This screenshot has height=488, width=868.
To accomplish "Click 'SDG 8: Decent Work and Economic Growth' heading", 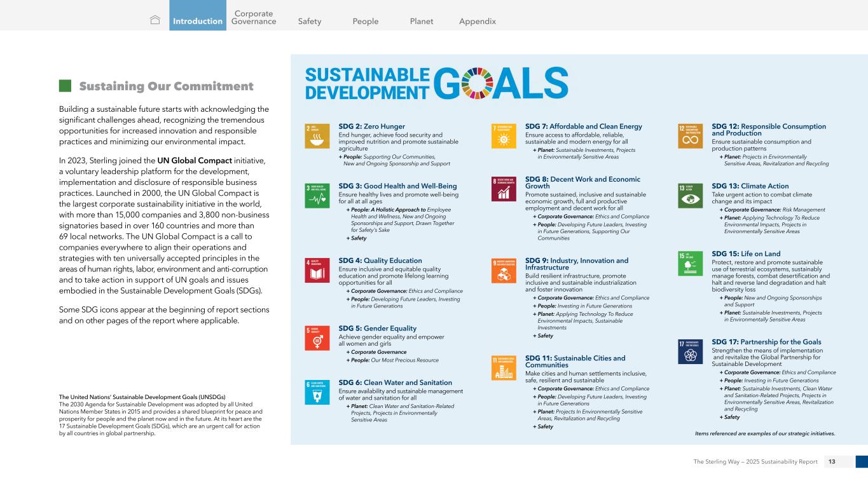I will point(582,183).
